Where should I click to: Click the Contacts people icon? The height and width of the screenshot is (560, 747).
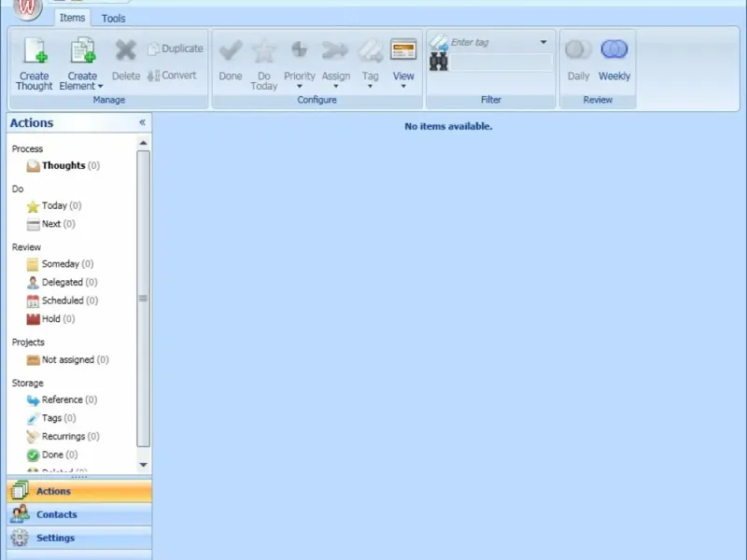[x=20, y=514]
